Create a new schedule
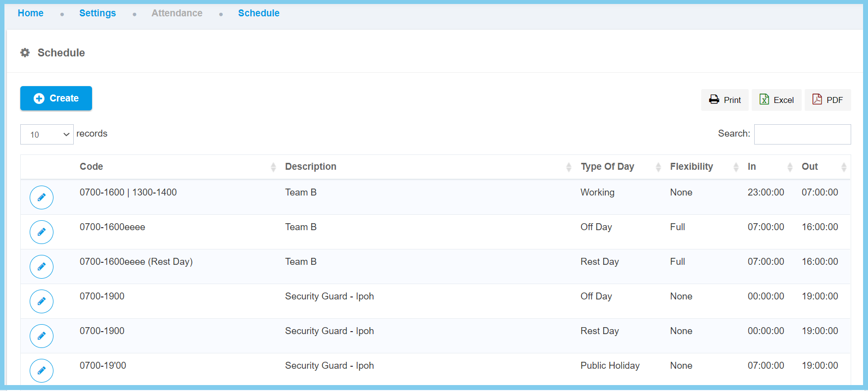Viewport: 868px width, 391px height. point(56,98)
